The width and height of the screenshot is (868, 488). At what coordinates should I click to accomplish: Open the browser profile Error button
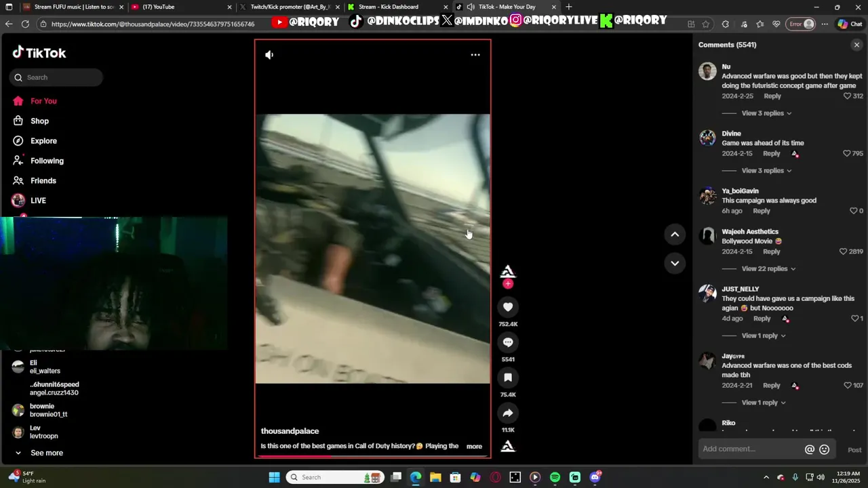tap(801, 24)
